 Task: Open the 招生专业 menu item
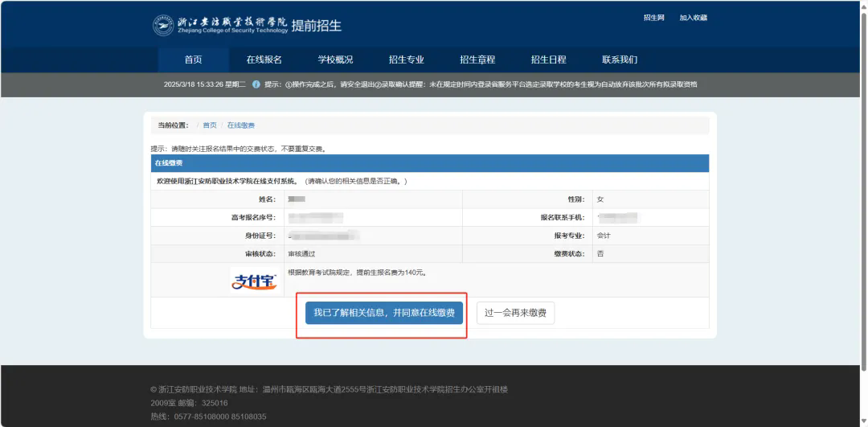point(406,60)
